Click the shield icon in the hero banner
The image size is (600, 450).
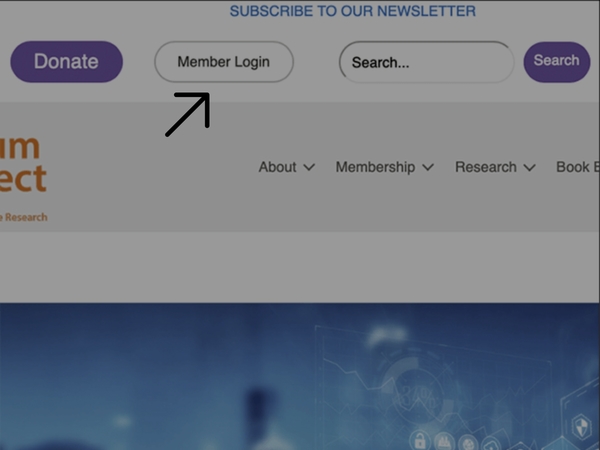coord(581,426)
